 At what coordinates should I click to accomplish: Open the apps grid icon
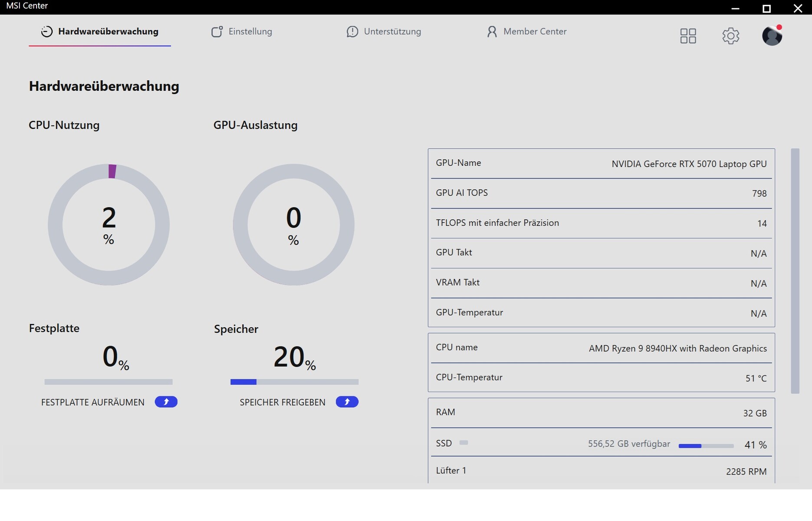688,36
